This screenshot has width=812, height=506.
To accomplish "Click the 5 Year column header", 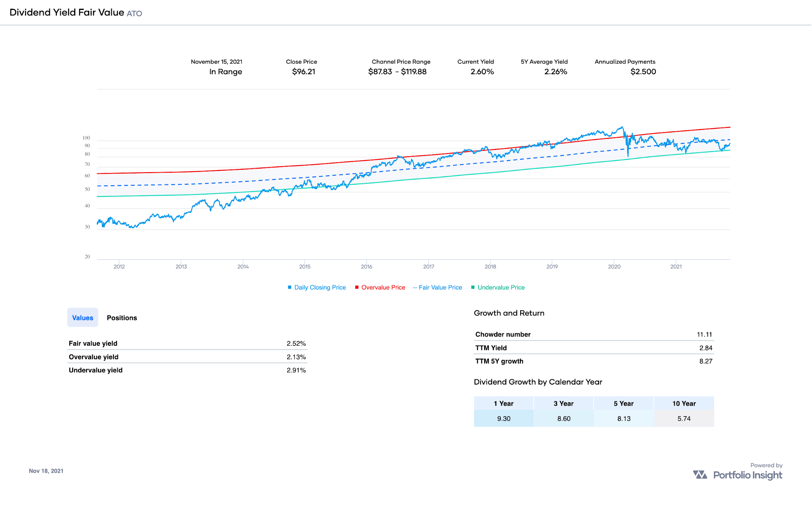I will tap(624, 403).
